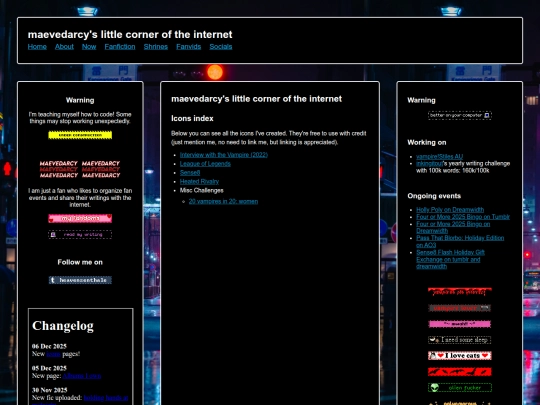
Task: Open 20 vampires in 20: women link
Action: 223,201
